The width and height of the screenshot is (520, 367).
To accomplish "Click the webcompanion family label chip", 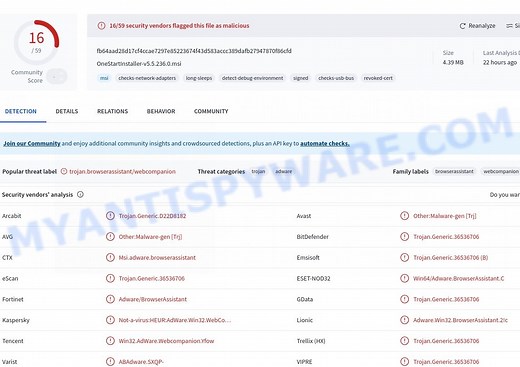I will [501, 172].
